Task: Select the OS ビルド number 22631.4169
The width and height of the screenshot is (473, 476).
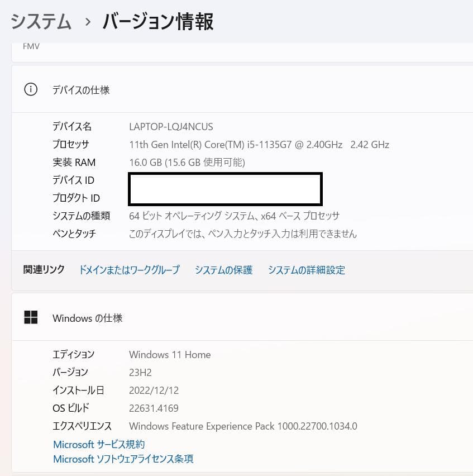Action: (x=154, y=408)
